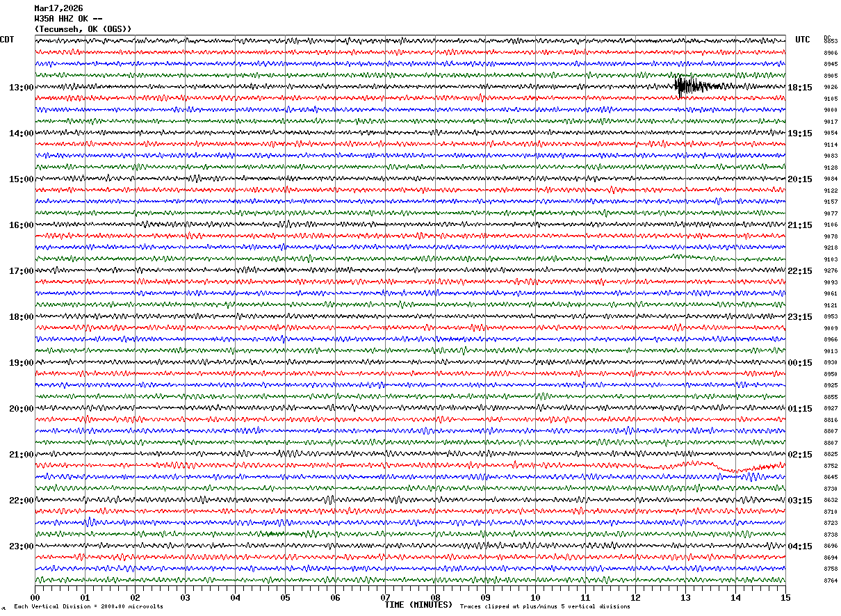Click the "UTC" timezone label
841x616 pixels.
coord(803,40)
